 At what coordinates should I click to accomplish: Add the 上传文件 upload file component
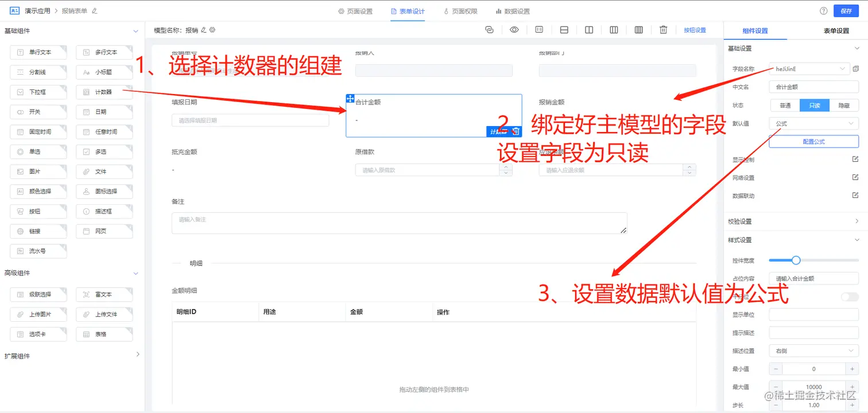(x=104, y=314)
